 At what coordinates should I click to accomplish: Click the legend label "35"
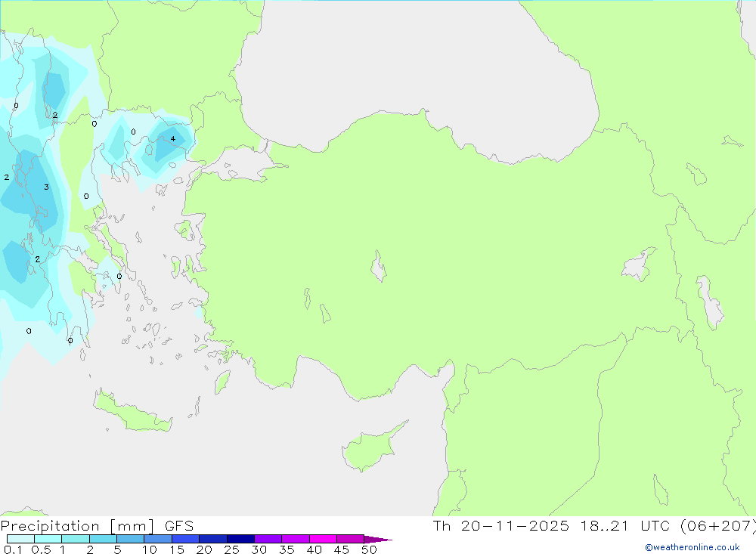click(x=287, y=549)
